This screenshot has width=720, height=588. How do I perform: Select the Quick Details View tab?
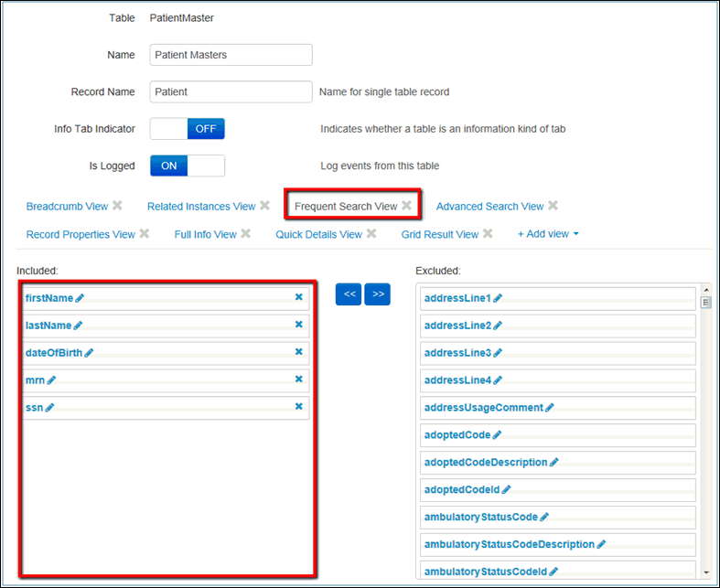[318, 235]
